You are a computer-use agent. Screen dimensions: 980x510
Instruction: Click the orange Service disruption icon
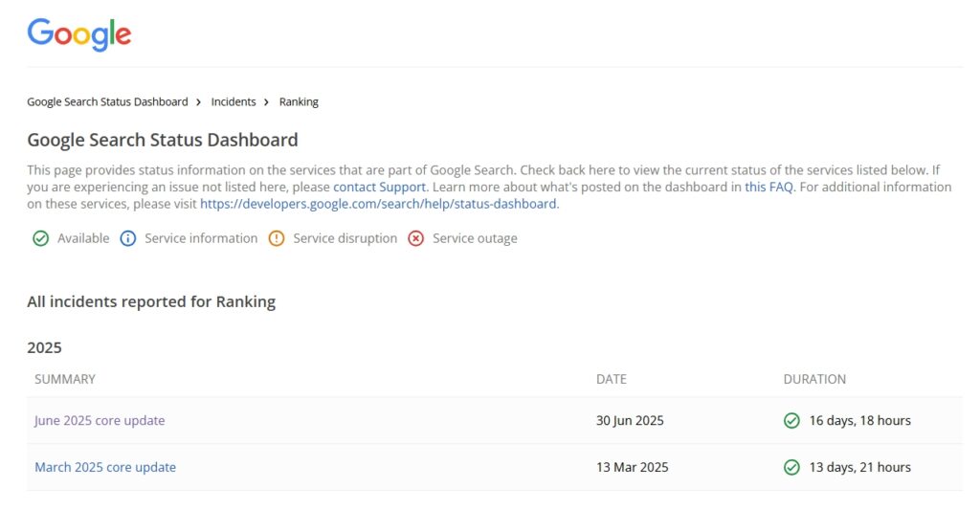tap(277, 239)
